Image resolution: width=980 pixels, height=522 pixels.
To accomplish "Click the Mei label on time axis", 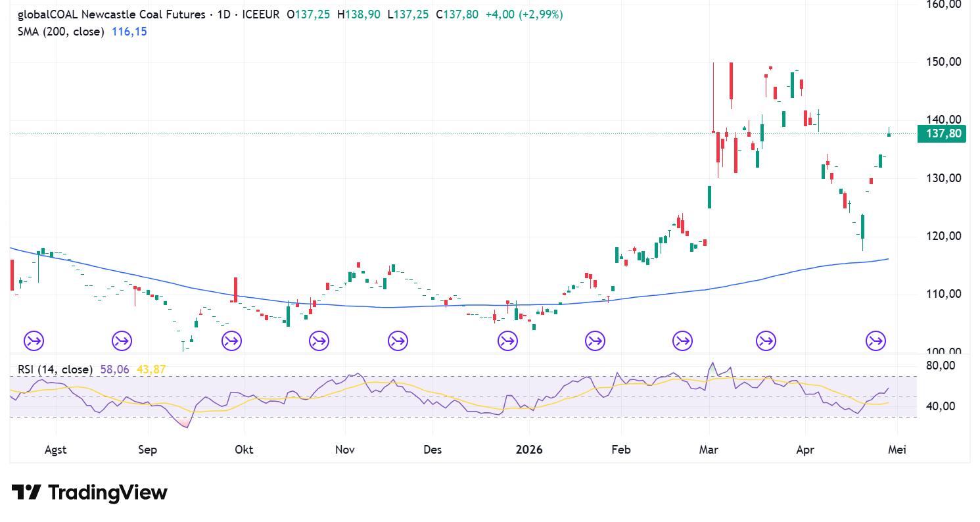I will pyautogui.click(x=897, y=450).
